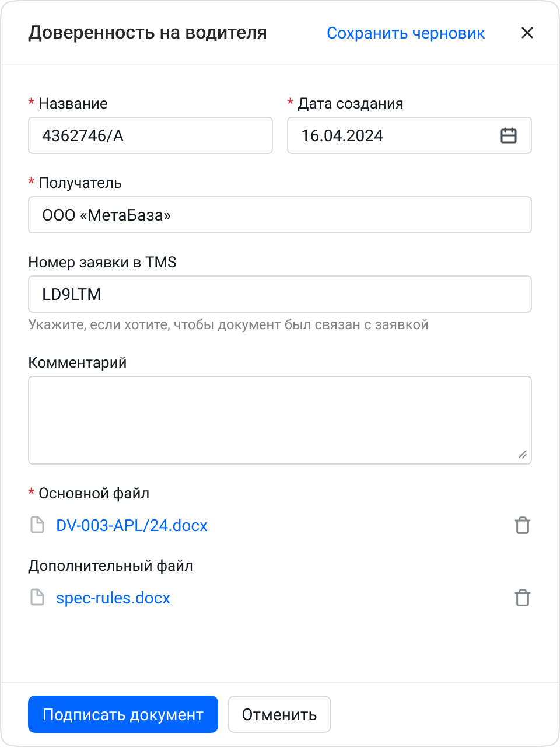Focus the TMS request number field LD9LTM
Image resolution: width=560 pixels, height=747 pixels.
coord(280,294)
